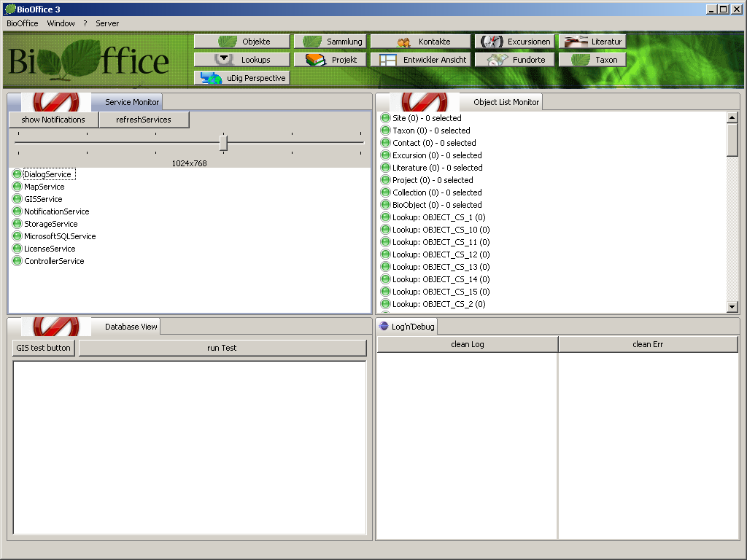Click the green status icon of MicrosoftSQLService
The image size is (747, 560).
click(x=18, y=236)
